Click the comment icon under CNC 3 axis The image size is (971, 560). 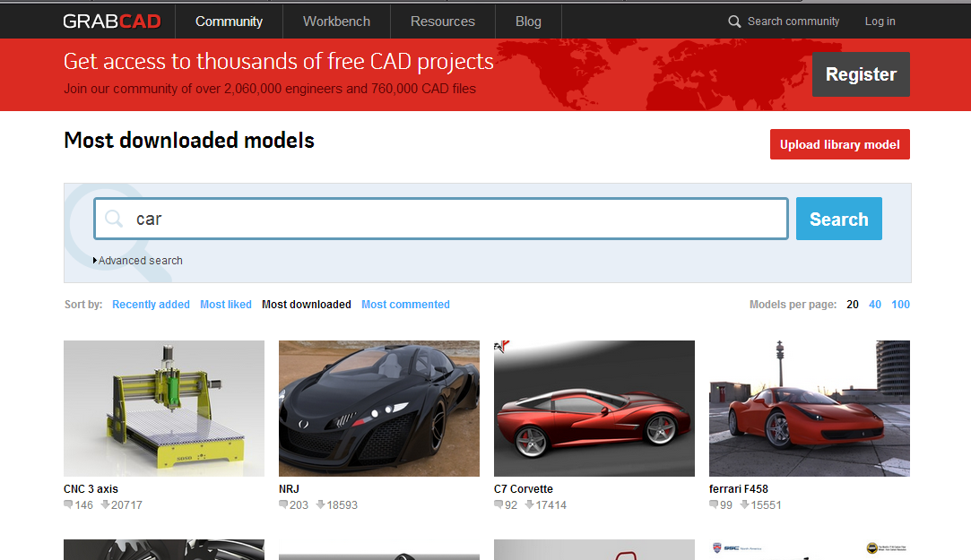(68, 504)
